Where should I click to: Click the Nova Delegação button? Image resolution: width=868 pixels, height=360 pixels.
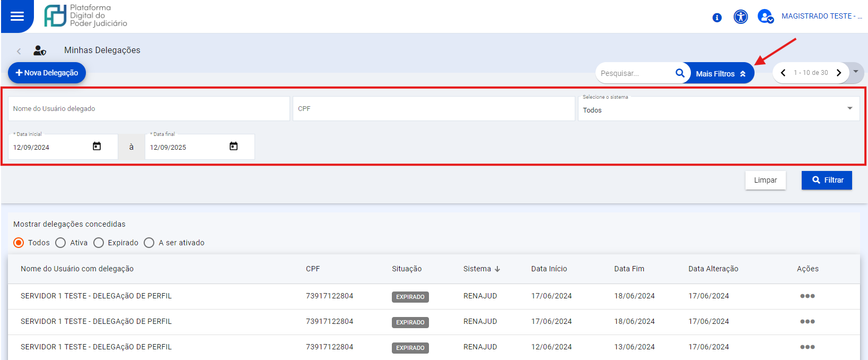47,73
